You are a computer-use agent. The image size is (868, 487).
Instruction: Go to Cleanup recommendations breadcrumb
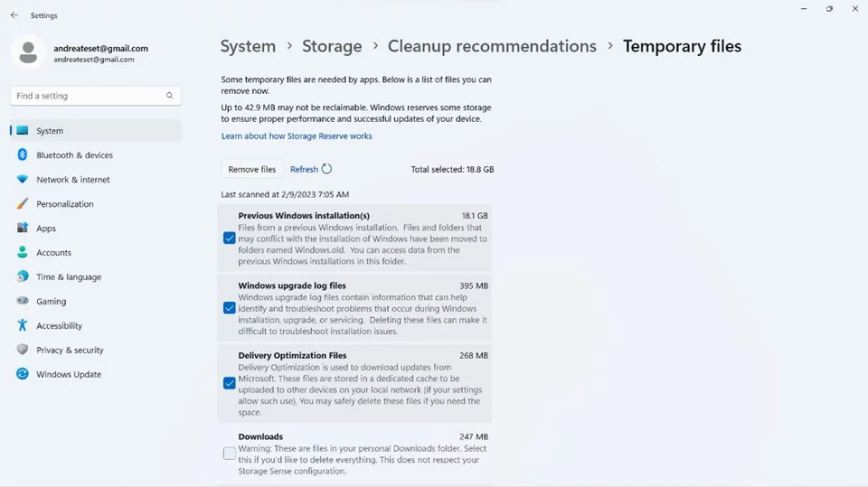coord(492,46)
